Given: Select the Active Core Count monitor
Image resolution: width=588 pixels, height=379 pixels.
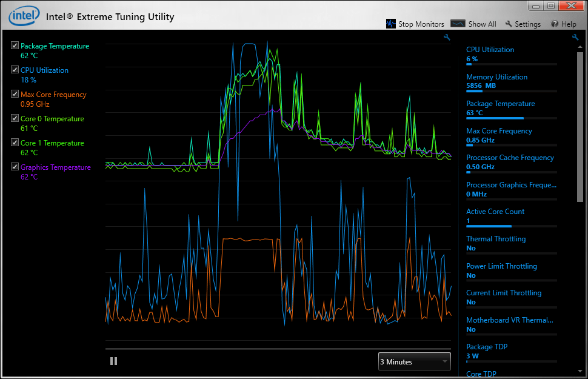Looking at the screenshot, I should (495, 212).
